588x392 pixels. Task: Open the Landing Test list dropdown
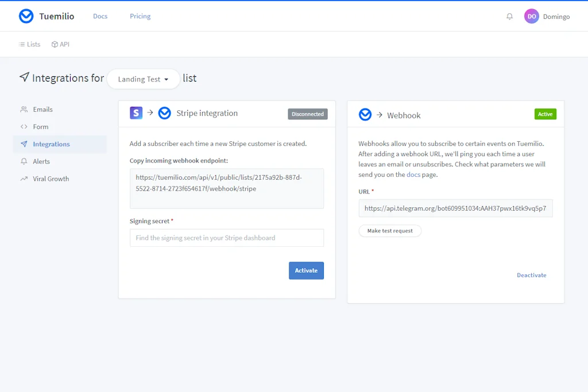tap(143, 79)
